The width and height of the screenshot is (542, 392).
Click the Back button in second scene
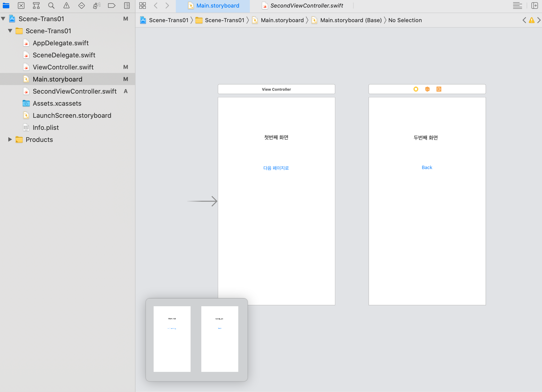[427, 168]
